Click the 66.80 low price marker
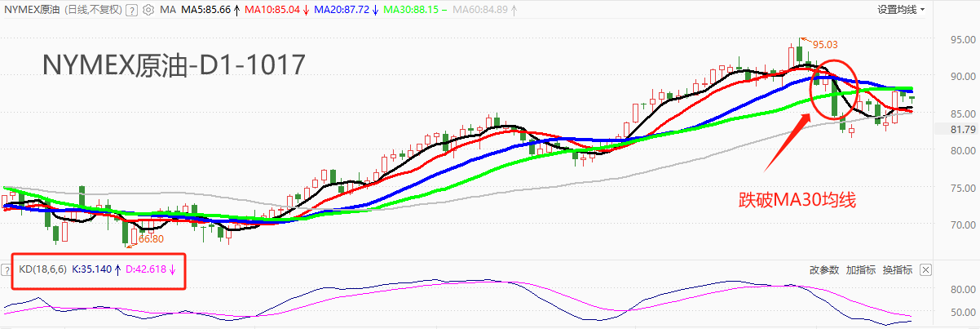This screenshot has width=980, height=329. point(152,239)
